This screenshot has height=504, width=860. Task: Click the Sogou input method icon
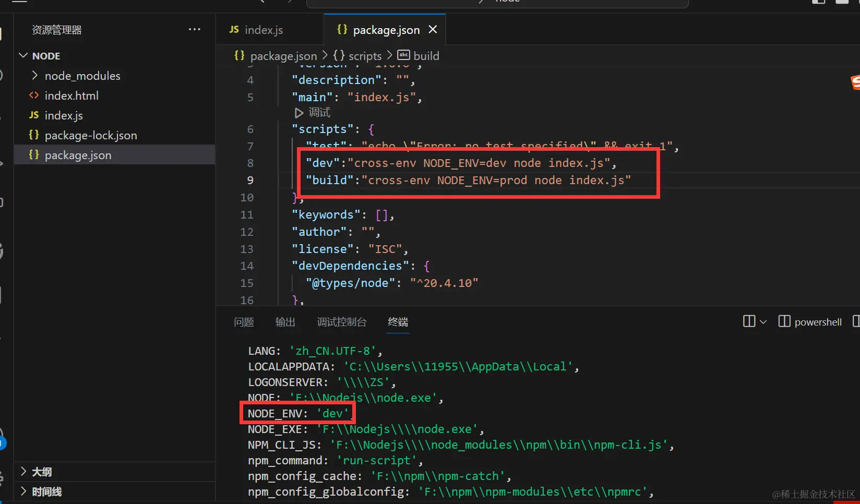pos(856,82)
